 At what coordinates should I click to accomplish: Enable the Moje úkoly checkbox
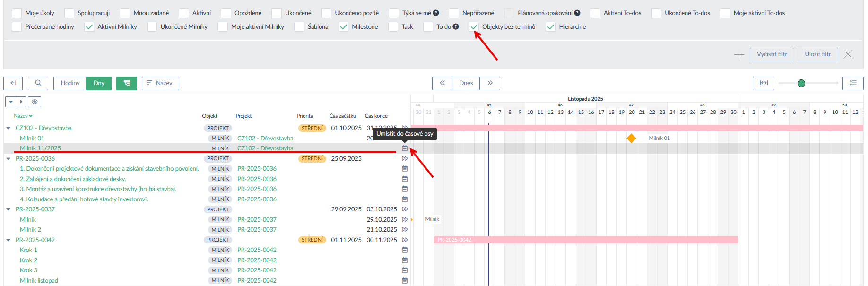(x=17, y=13)
